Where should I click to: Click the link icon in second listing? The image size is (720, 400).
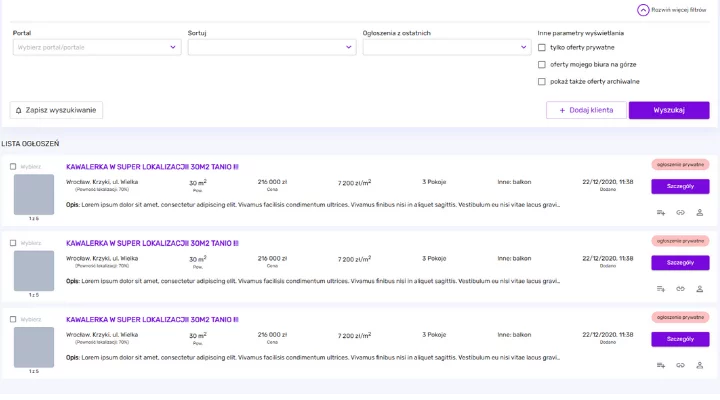[680, 289]
